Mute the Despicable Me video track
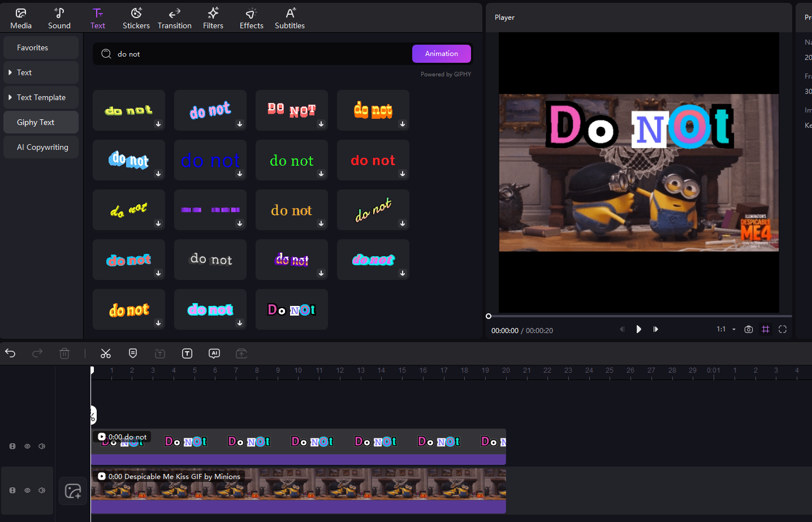This screenshot has height=522, width=812. (42, 490)
